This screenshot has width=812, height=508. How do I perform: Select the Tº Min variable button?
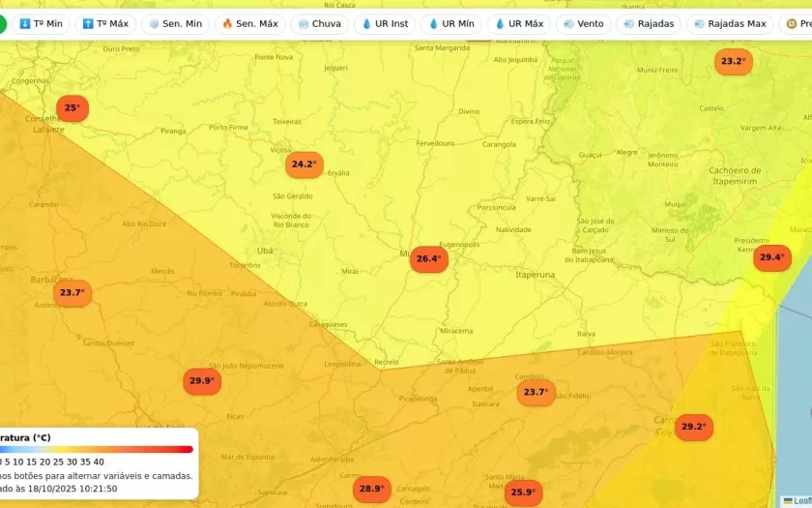[41, 23]
